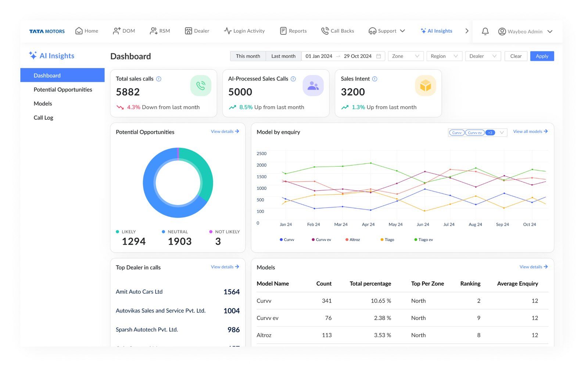Open Potential Opportunities in sidebar
588x372 pixels.
pos(63,90)
